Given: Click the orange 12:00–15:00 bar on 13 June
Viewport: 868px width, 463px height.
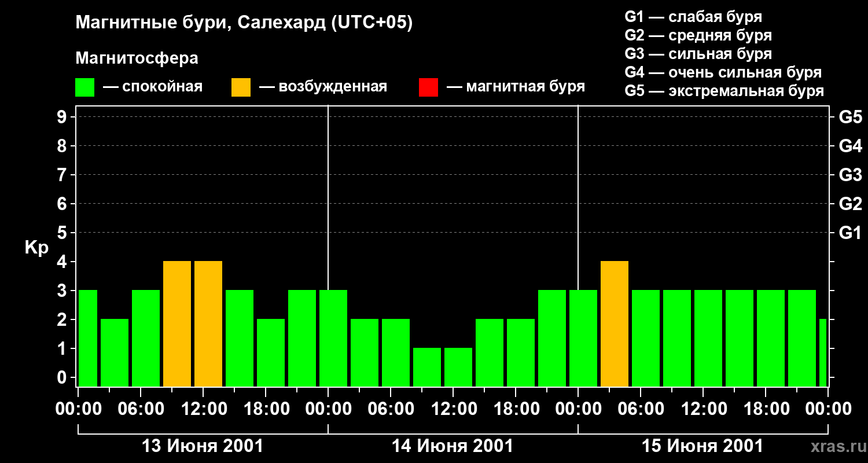Looking at the screenshot, I should pos(208,324).
